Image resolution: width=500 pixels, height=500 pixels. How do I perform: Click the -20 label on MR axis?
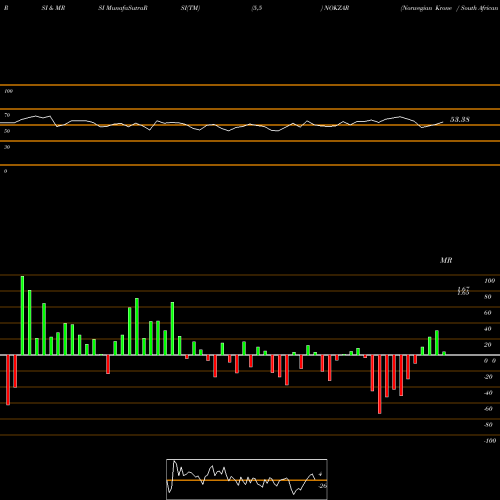click(x=488, y=377)
